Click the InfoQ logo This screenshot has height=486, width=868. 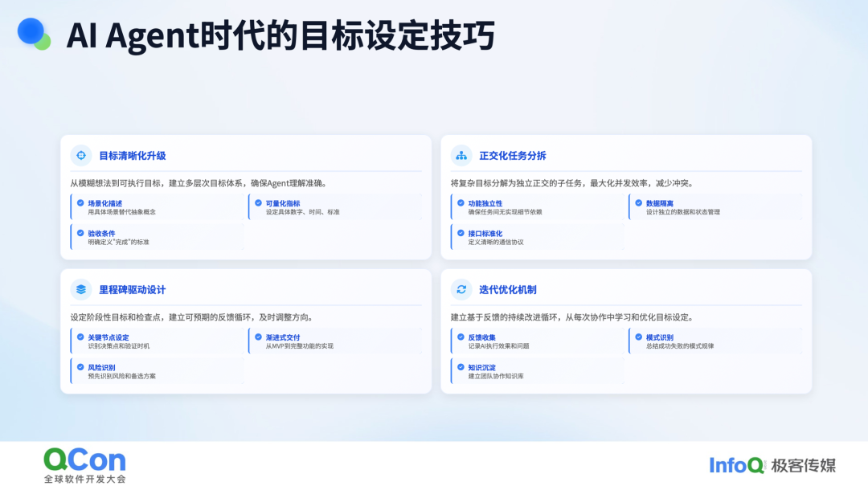(736, 466)
